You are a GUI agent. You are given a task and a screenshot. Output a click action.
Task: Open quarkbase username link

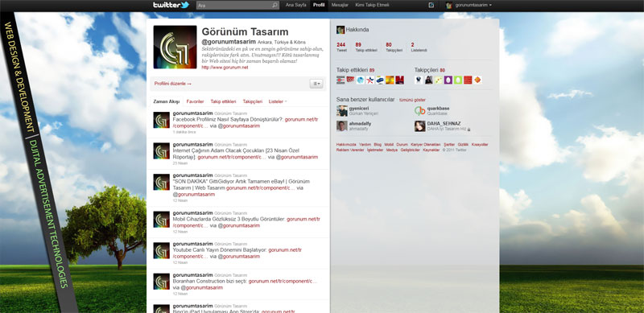438,109
